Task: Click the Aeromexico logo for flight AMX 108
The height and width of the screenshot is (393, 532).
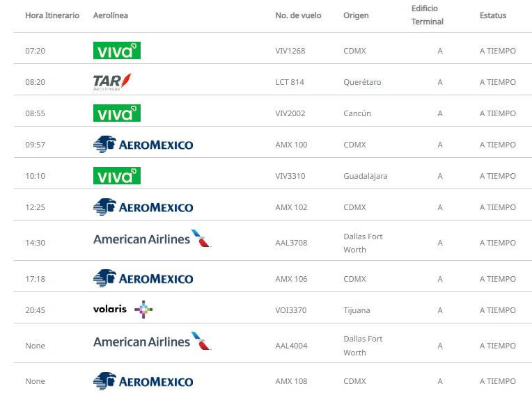Action: 143,381
